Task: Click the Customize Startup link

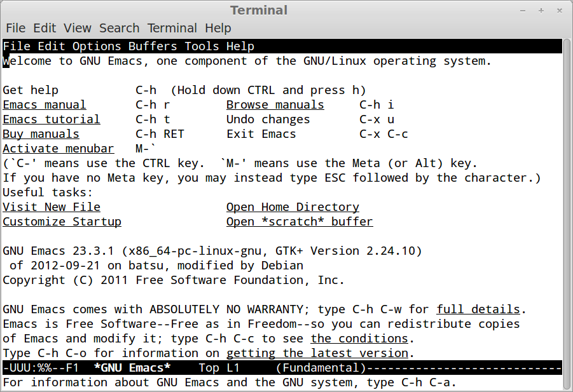Action: pyautogui.click(x=62, y=222)
